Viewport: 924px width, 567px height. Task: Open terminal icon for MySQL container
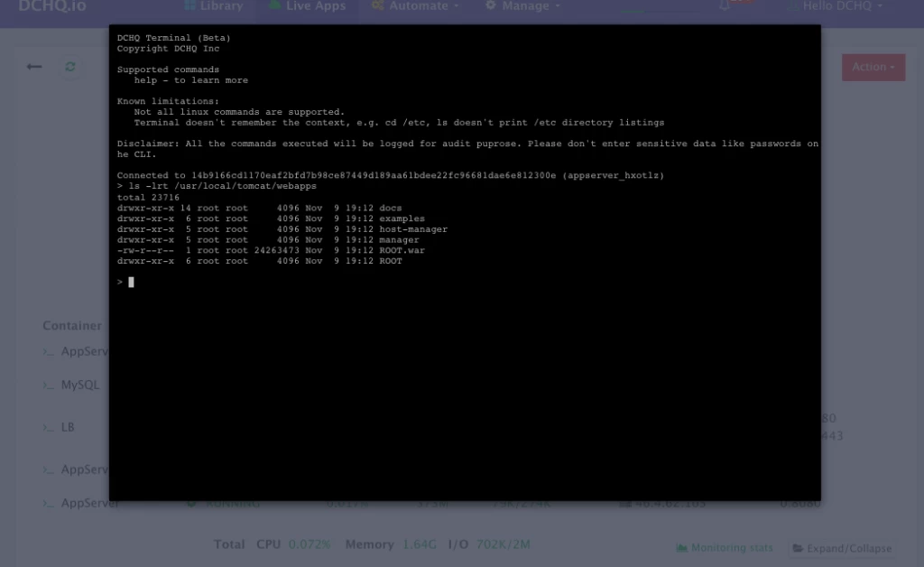click(49, 385)
